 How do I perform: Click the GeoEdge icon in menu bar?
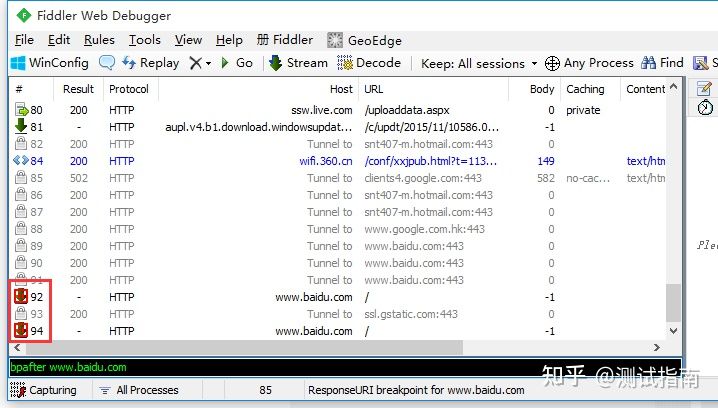(x=335, y=40)
